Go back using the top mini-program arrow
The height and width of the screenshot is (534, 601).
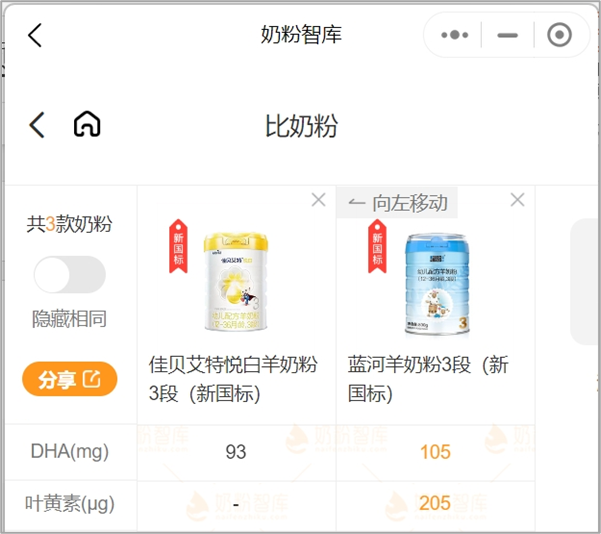coord(34,35)
